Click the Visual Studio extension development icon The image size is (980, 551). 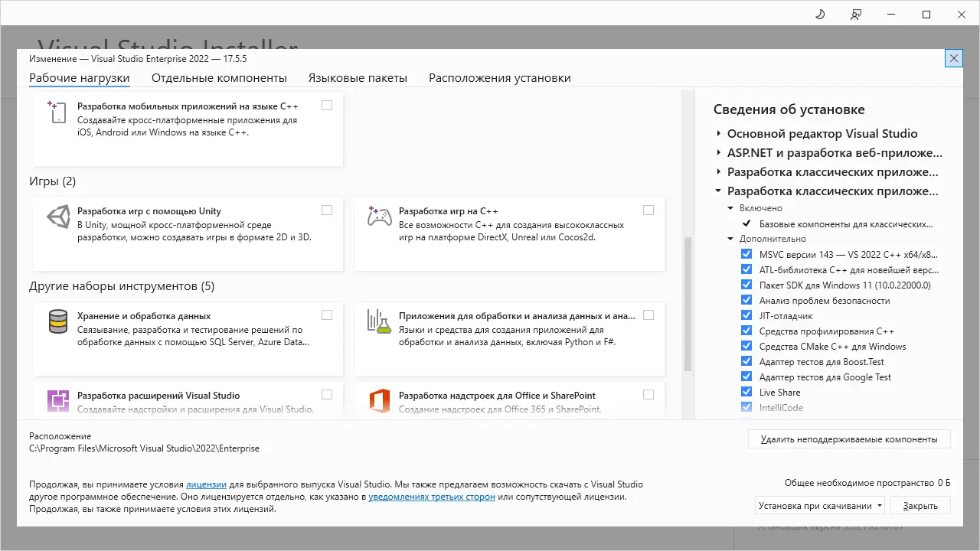58,401
